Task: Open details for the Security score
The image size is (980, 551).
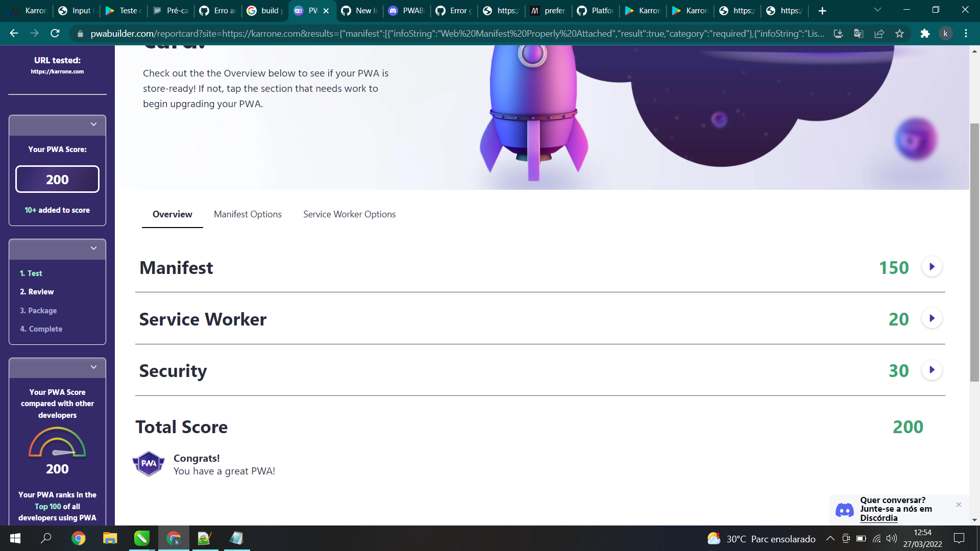Action: tap(932, 370)
